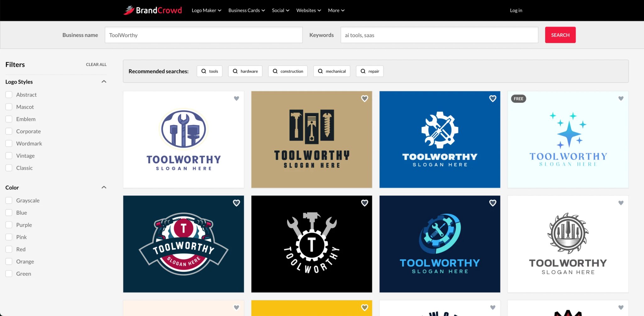Open the purple wrench emblem logo design
This screenshot has width=644, height=316.
(183, 140)
